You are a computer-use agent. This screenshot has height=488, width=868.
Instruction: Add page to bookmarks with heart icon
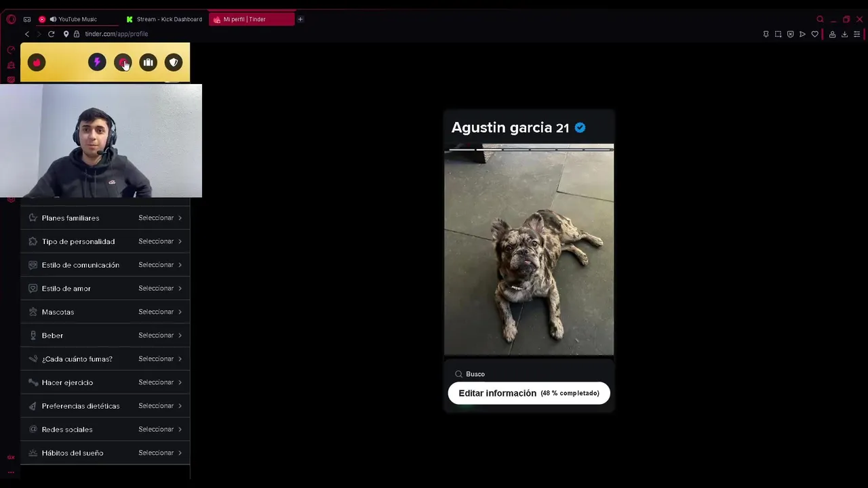tap(814, 34)
